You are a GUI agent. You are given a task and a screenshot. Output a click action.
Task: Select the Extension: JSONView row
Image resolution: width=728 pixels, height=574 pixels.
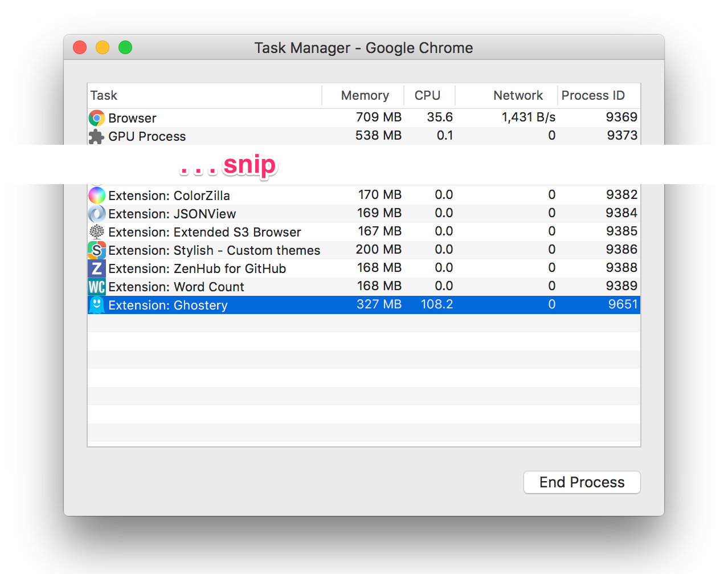(x=364, y=214)
